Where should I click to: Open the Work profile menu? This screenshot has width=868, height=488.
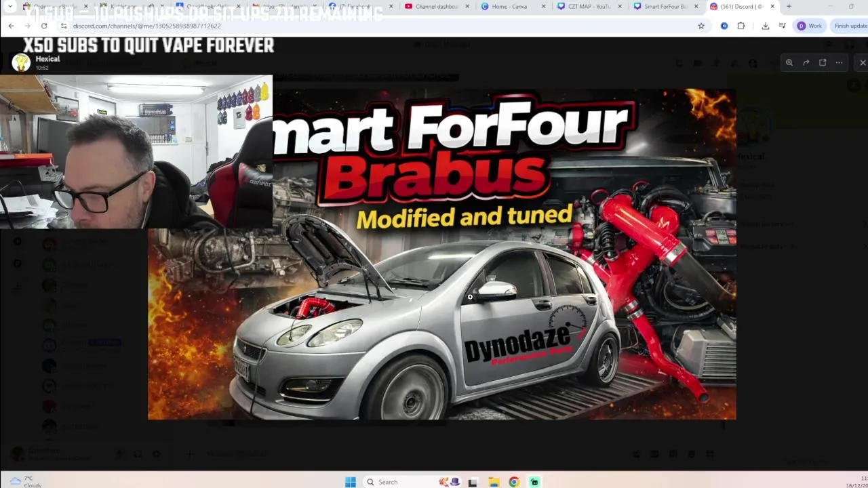coord(810,26)
